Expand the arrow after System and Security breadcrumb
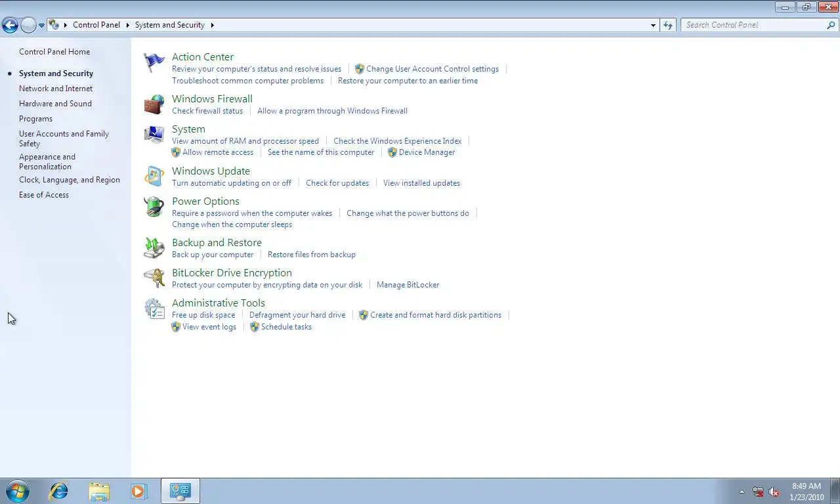 [x=212, y=25]
